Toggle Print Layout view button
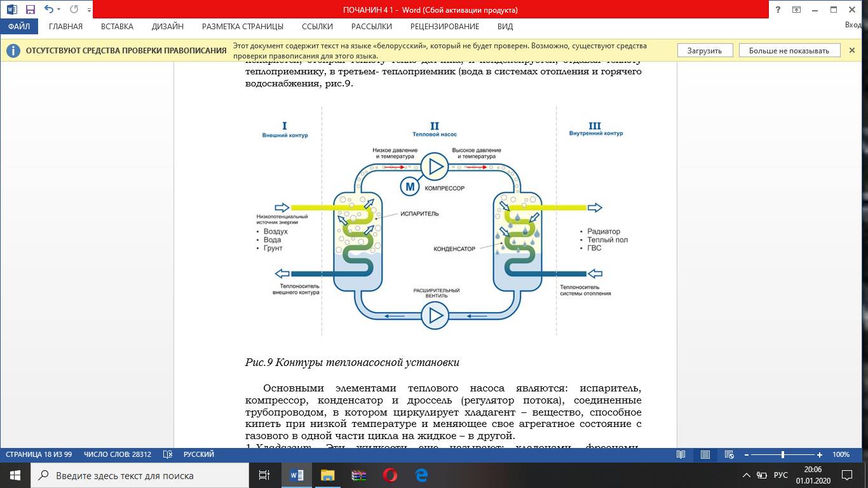 point(705,454)
